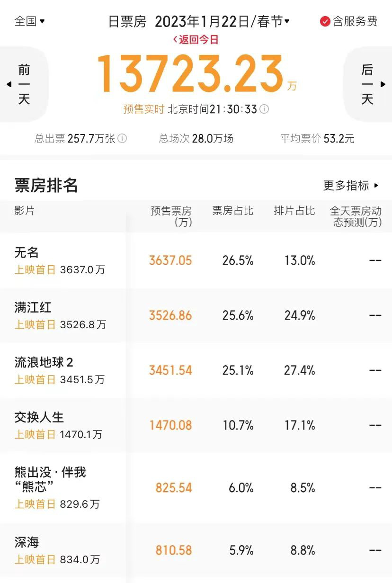
Task: Open the 全国 region dropdown
Action: [29, 21]
